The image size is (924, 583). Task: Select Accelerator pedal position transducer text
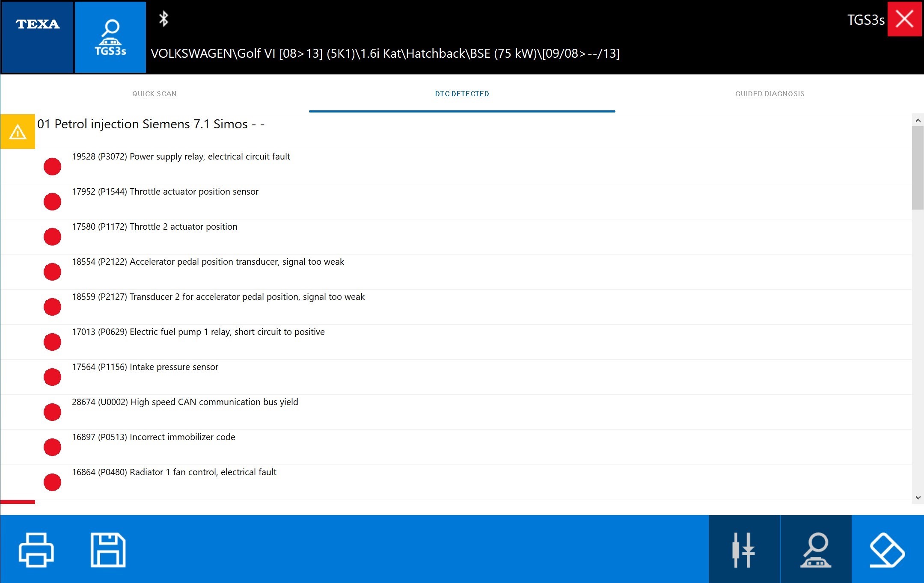tap(208, 262)
